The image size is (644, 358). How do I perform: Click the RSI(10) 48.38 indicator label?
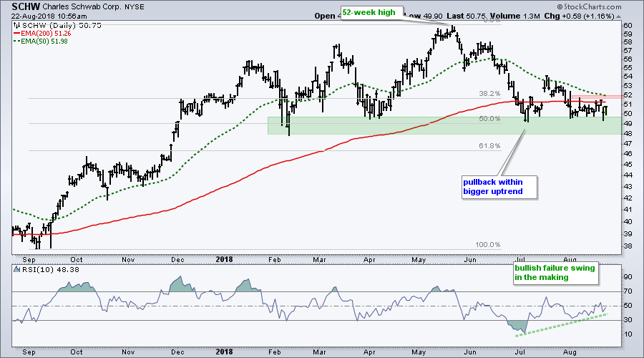(x=51, y=270)
